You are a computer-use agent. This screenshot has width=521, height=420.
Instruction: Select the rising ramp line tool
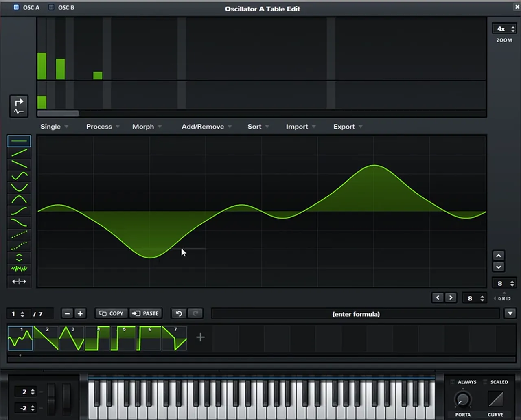click(19, 153)
